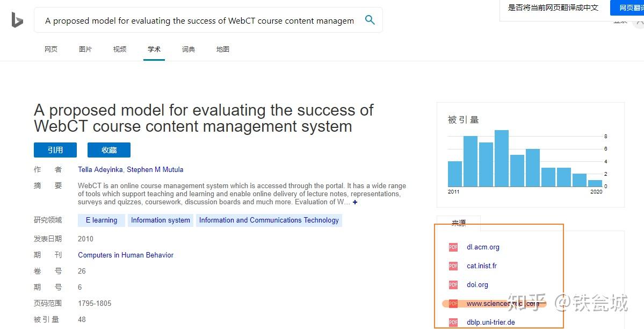Click the search magnifier icon
644x329 pixels.
pyautogui.click(x=370, y=20)
